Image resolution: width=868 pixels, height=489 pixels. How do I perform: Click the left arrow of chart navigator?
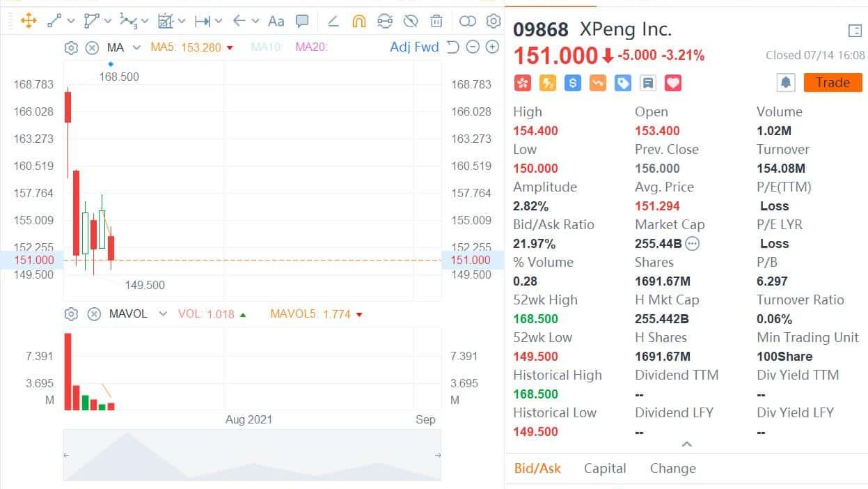(67, 456)
